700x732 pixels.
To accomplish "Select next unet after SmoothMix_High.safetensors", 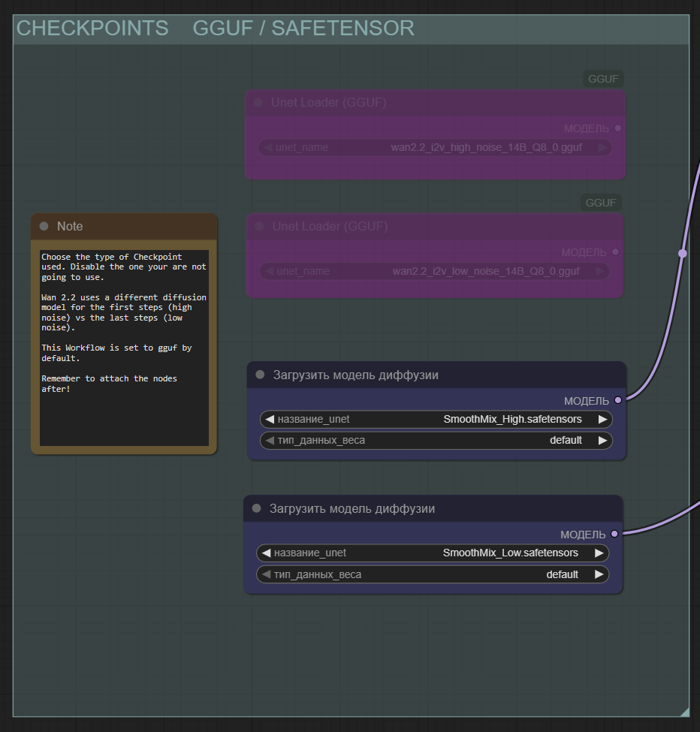I will coord(603,419).
